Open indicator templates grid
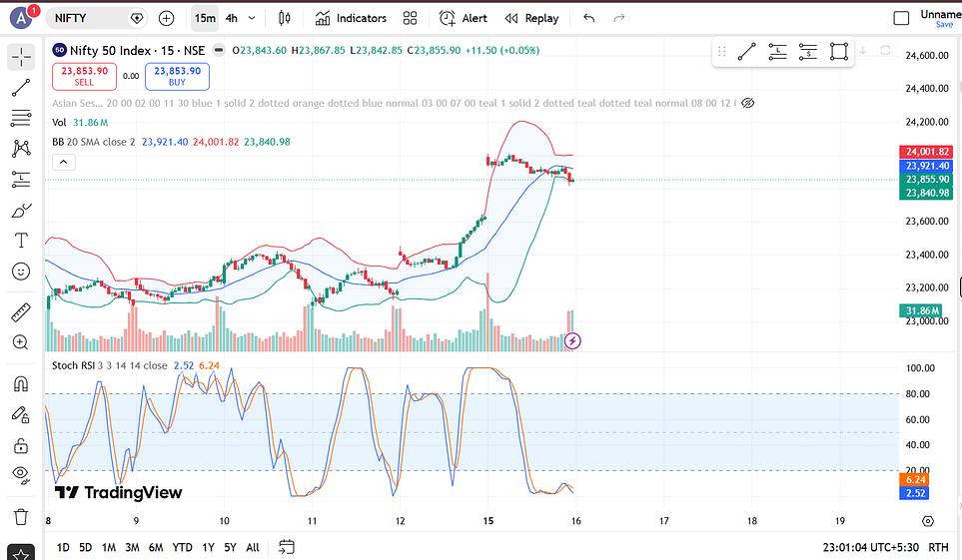Screen dimensions: 962x560 (410, 18)
